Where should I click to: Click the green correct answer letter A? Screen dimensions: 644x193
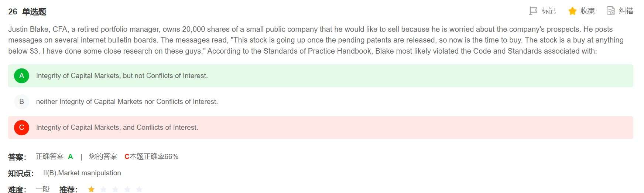click(71, 157)
